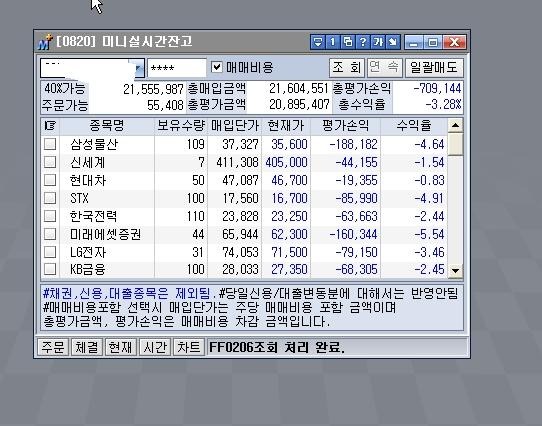The width and height of the screenshot is (542, 426).
Task: Click STX purchase price 17,560
Action: pos(240,198)
